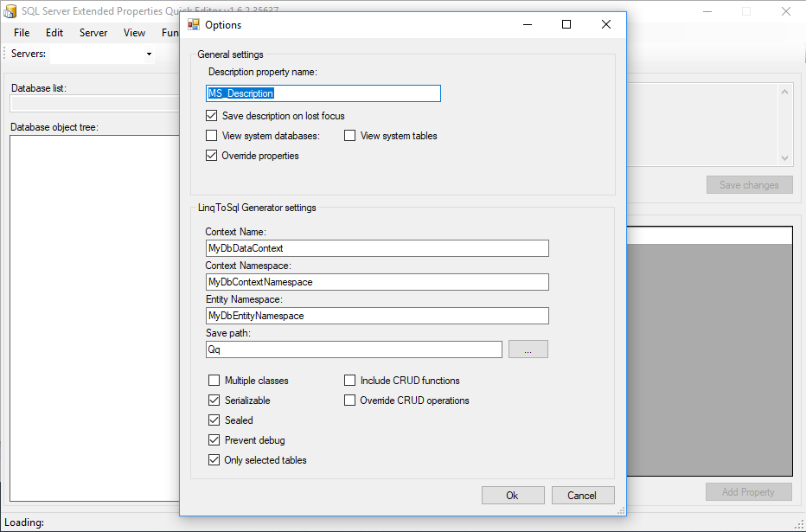Enable Multiple classes checkbox
Image resolution: width=806 pixels, height=532 pixels.
click(214, 381)
